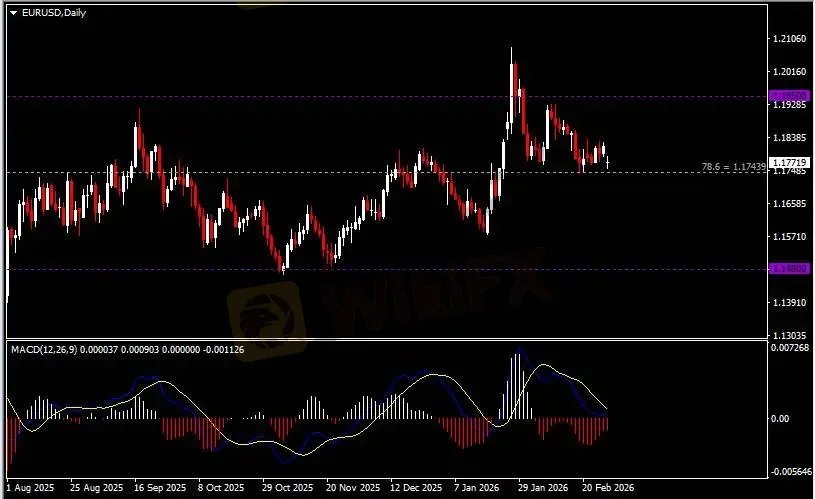Click the EURUSD,Daily chart title
815x499 pixels.
click(54, 12)
